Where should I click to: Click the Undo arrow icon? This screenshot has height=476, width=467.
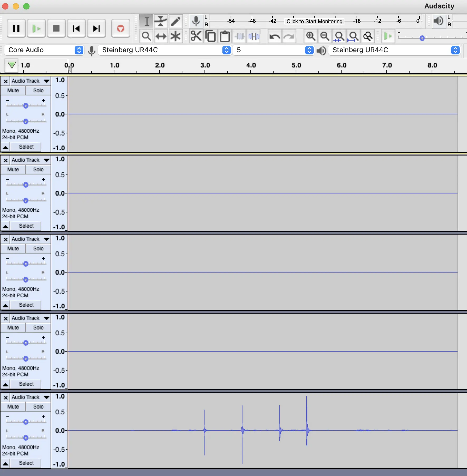[275, 36]
